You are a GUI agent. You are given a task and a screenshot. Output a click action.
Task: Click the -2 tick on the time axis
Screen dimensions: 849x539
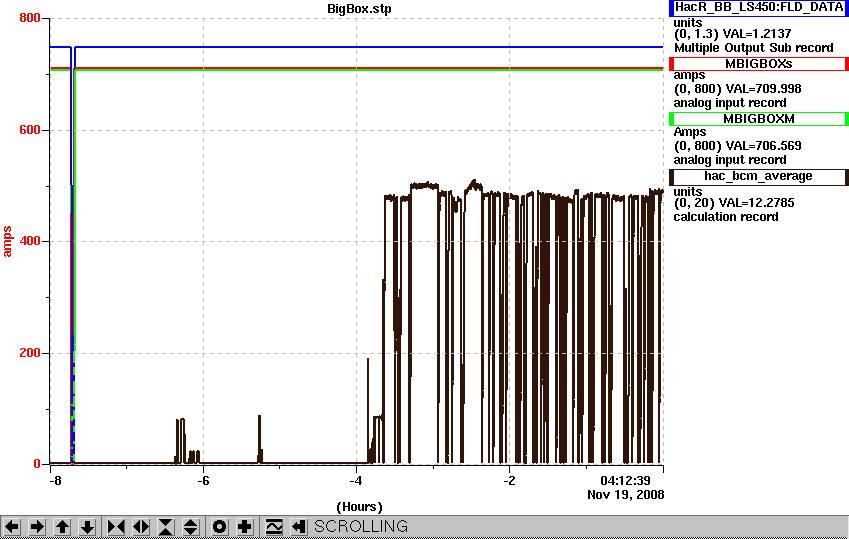(x=509, y=481)
